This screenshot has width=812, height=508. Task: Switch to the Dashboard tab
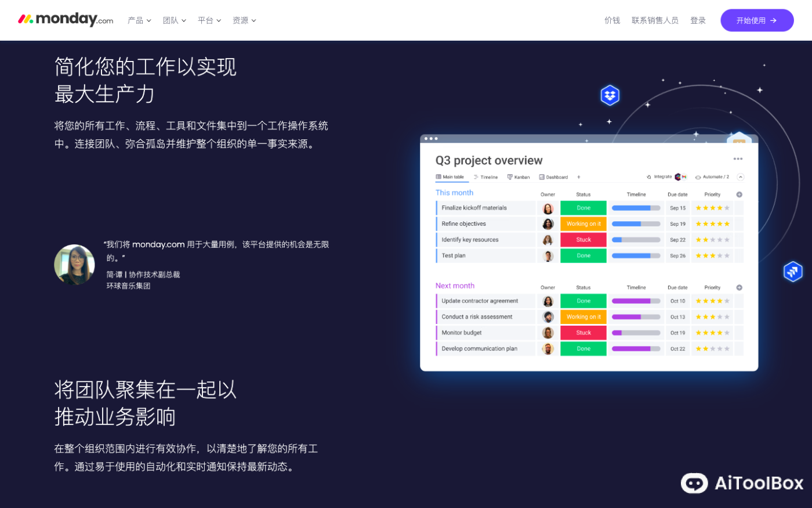coord(553,177)
